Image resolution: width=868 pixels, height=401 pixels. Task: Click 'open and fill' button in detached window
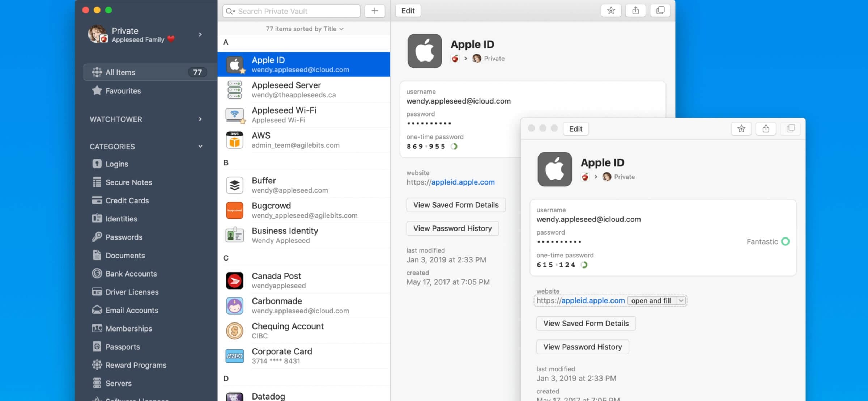click(651, 300)
